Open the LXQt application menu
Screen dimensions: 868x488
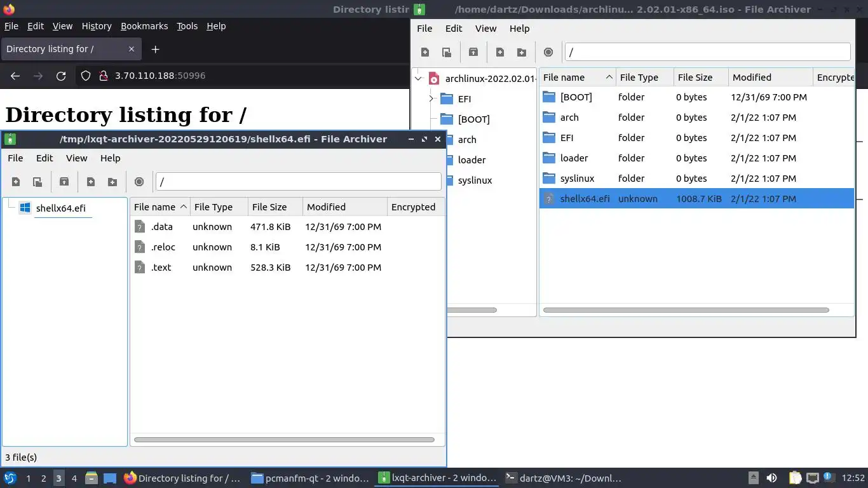10,478
